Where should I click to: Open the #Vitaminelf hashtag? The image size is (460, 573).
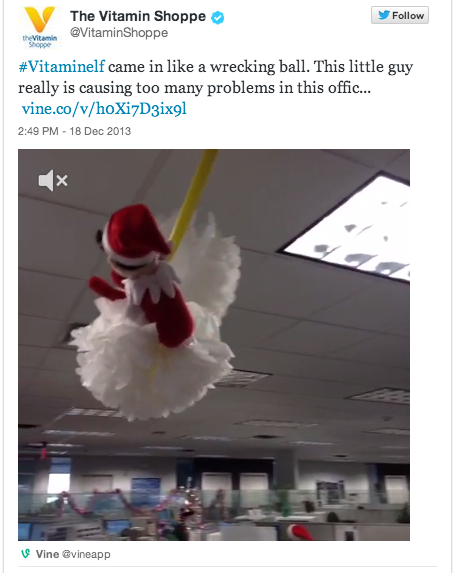click(x=61, y=67)
